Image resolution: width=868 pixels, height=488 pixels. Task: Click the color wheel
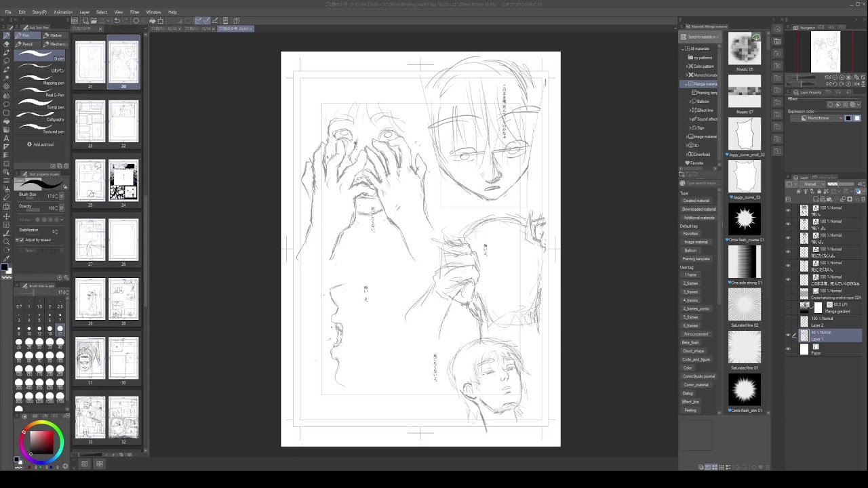[x=41, y=441]
